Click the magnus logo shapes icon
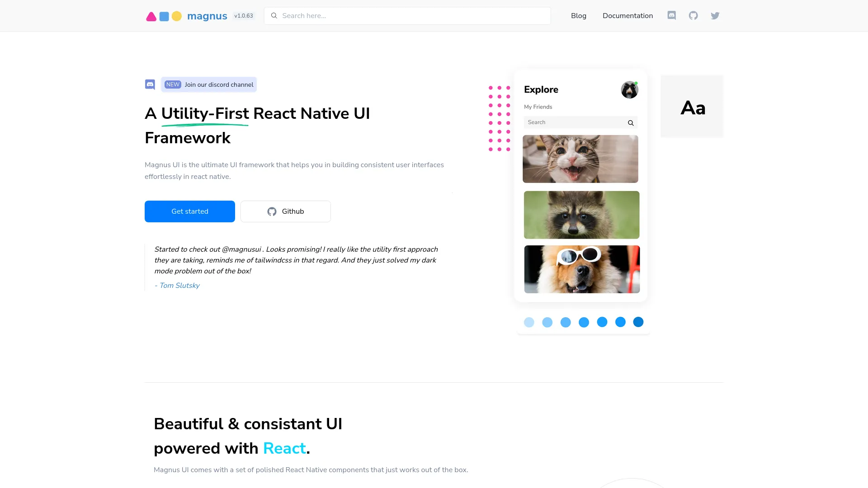The width and height of the screenshot is (868, 488). 164,16
